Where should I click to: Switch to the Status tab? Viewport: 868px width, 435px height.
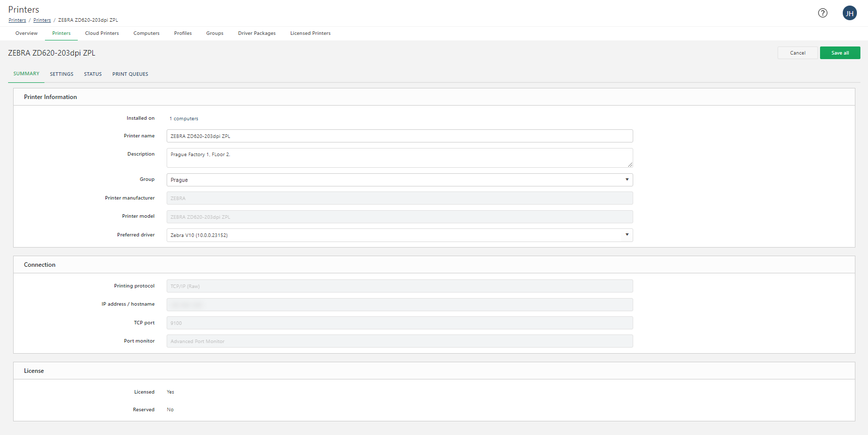(x=93, y=74)
